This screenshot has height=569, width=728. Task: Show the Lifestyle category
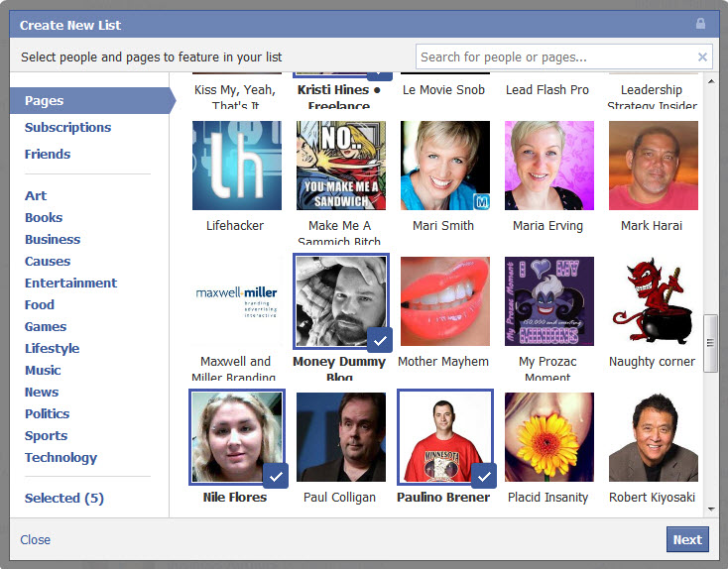52,349
